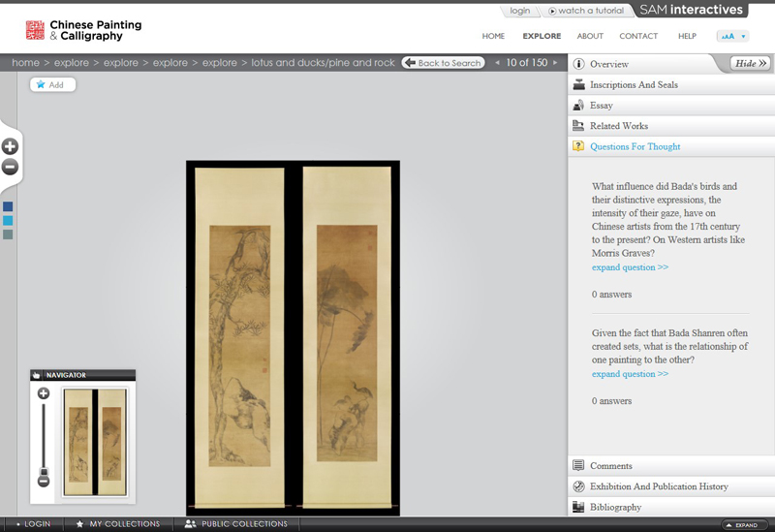Zoom in with the large plus button
The height and width of the screenshot is (532, 775).
[10, 146]
